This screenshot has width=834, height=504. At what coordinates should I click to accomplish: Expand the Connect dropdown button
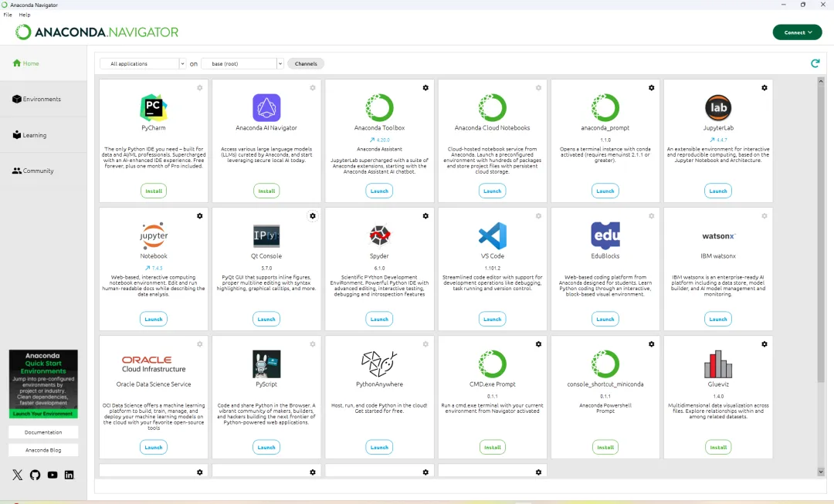[797, 32]
